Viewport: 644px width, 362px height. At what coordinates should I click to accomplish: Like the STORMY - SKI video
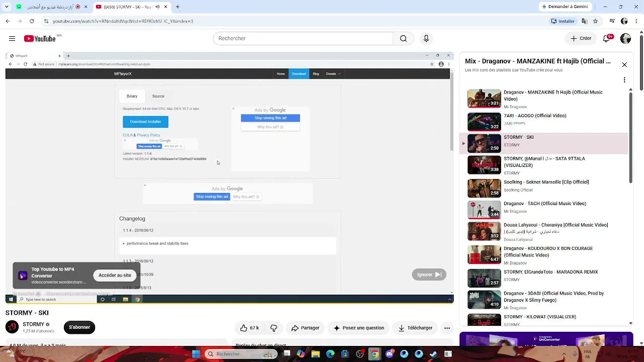(x=249, y=328)
